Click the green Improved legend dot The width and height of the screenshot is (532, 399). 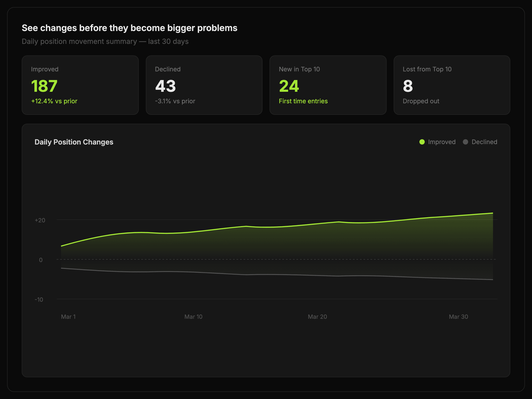tap(422, 142)
